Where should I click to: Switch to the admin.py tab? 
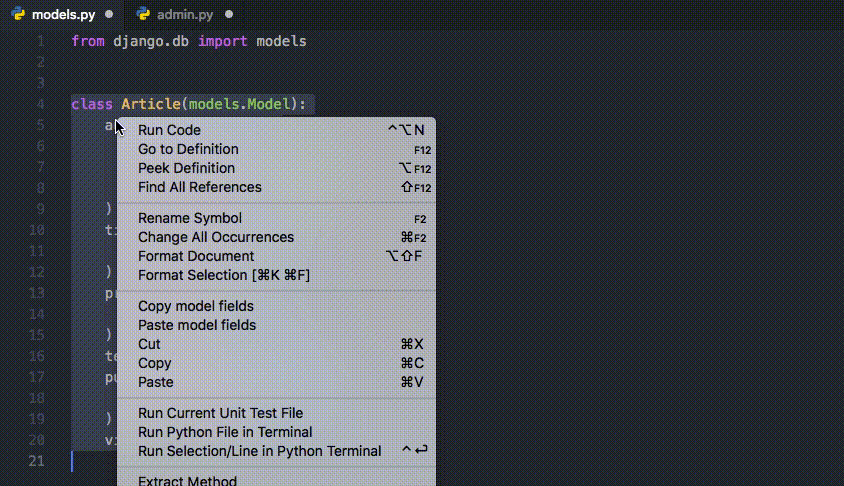coord(185,15)
